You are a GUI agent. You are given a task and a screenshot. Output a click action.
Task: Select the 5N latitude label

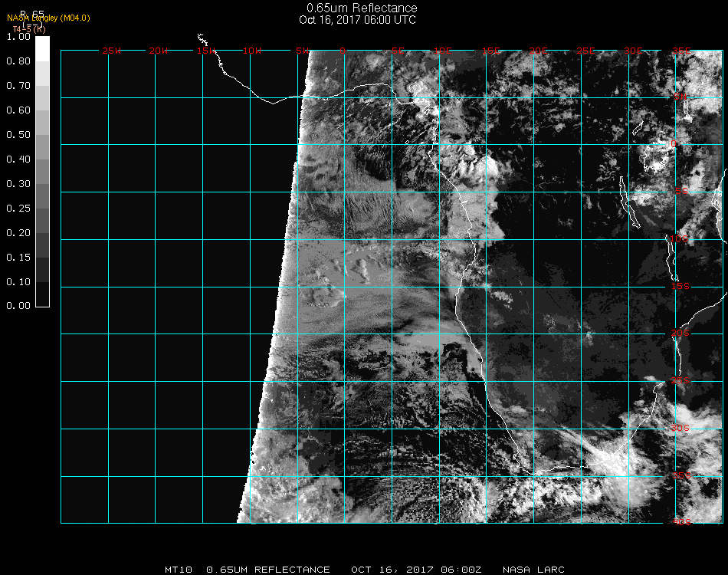[x=680, y=97]
